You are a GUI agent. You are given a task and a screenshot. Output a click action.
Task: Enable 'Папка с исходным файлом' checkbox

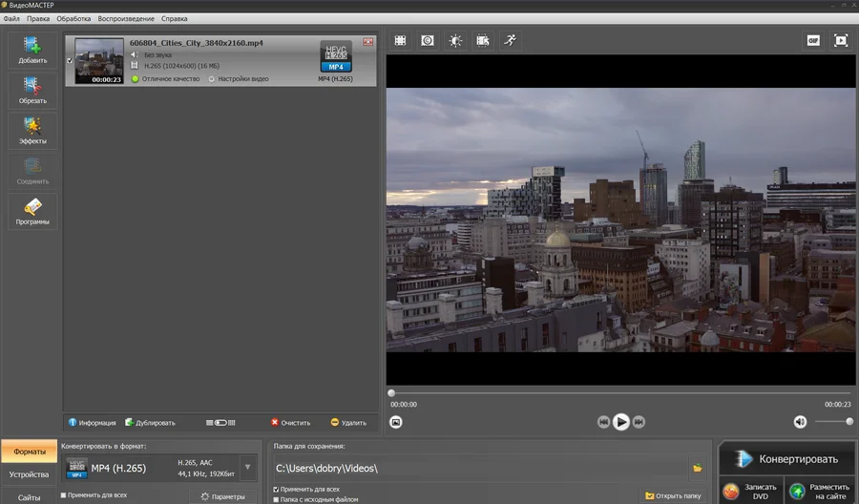tap(277, 499)
